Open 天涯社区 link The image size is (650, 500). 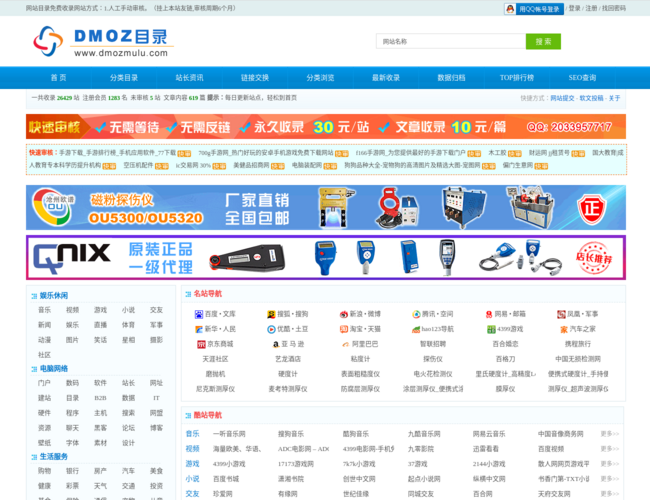pyautogui.click(x=215, y=359)
